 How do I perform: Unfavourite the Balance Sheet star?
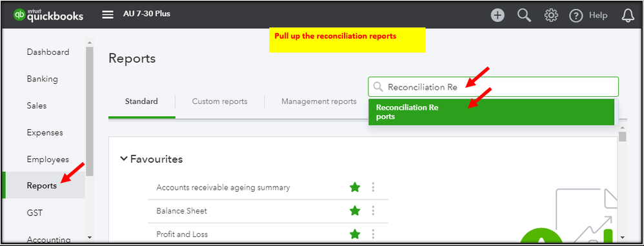pyautogui.click(x=355, y=210)
